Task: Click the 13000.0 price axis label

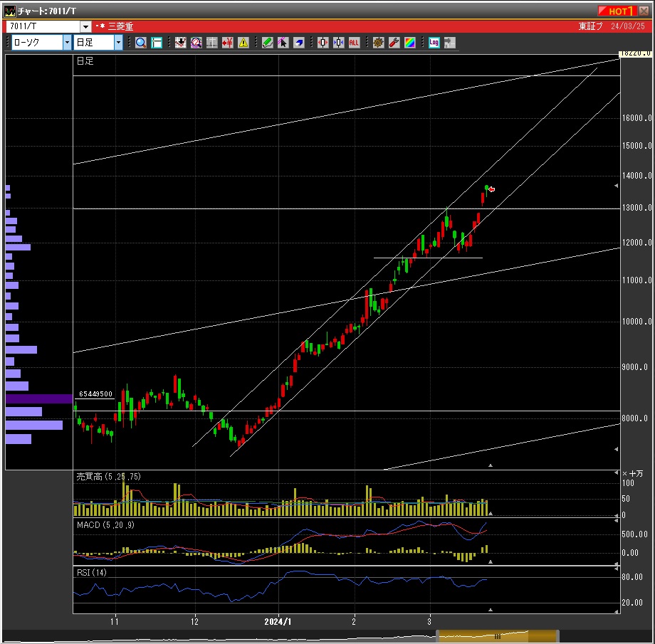Action: (x=636, y=208)
